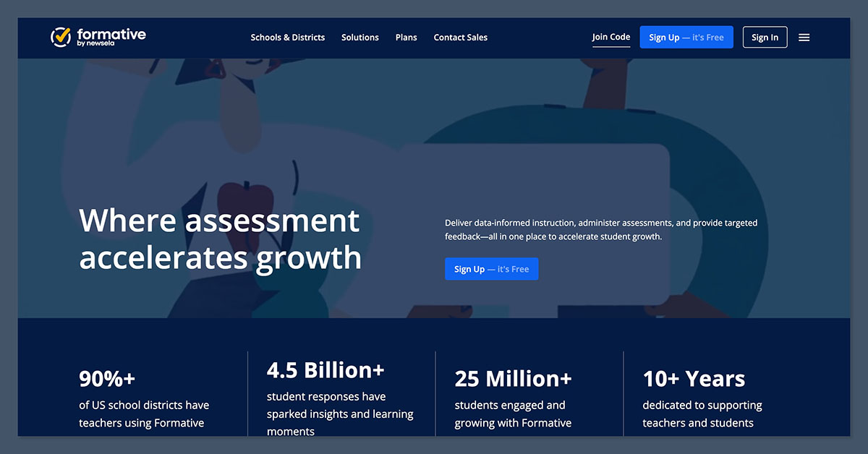Open the Sign In page

765,37
